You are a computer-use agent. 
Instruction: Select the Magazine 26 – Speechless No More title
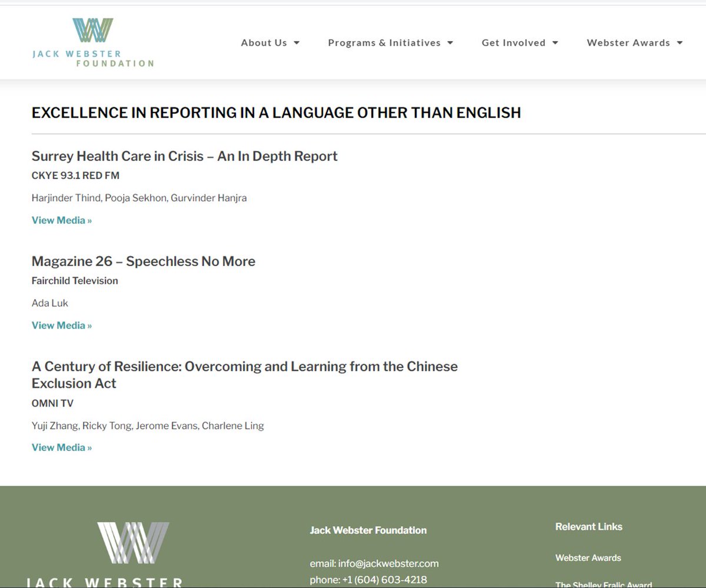coord(144,261)
